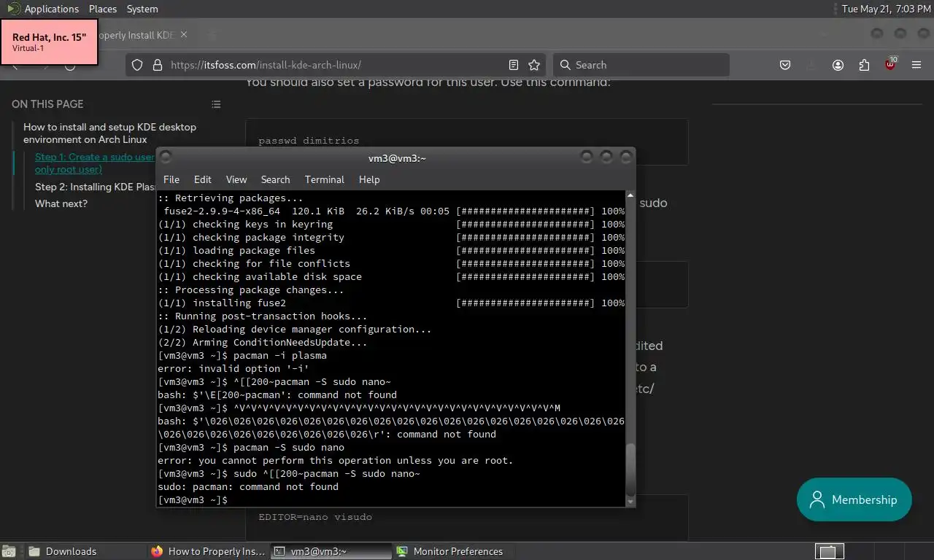Image resolution: width=934 pixels, height=560 pixels.
Task: Click the tracking protection shield icon in Firefox
Action: (x=137, y=65)
